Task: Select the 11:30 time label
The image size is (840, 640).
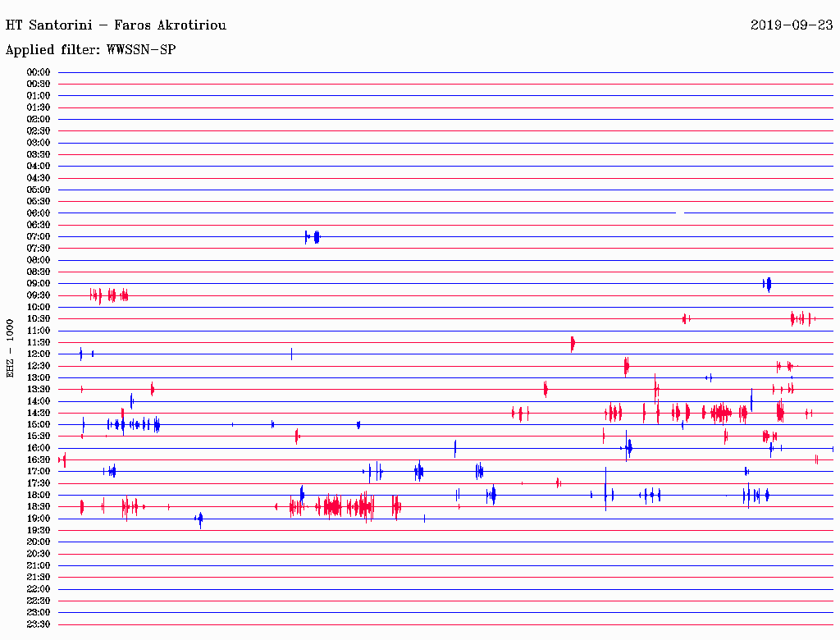Action: pos(39,342)
